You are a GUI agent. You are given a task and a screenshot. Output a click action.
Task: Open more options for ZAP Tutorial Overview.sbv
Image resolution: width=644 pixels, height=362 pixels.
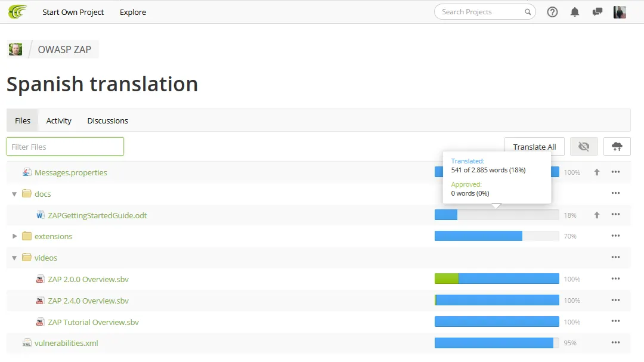615,321
